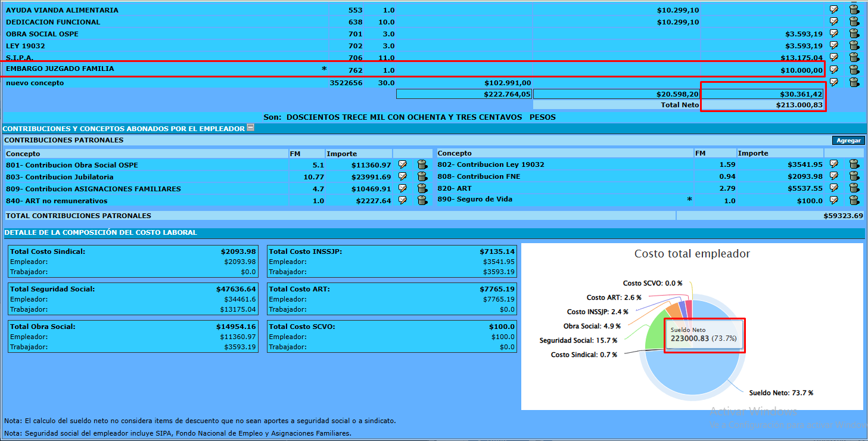
Task: Delete the DEDICACION FUNCIONAL concept row
Action: click(854, 21)
